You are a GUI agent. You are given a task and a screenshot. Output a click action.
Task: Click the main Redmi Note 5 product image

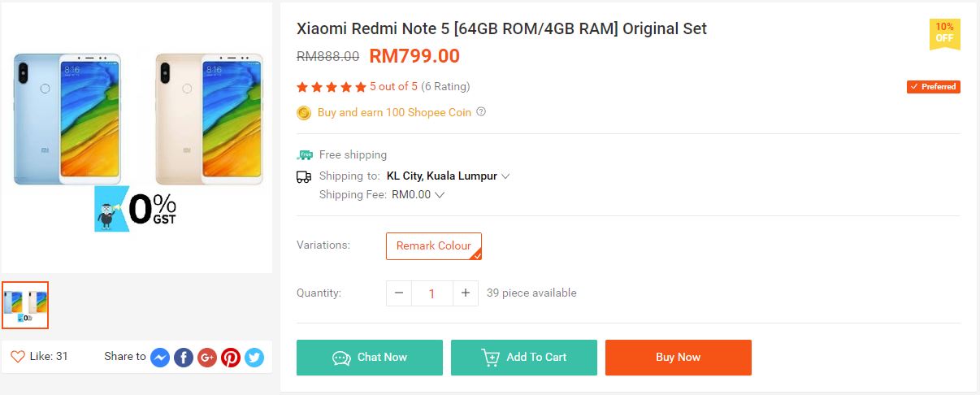point(137,138)
